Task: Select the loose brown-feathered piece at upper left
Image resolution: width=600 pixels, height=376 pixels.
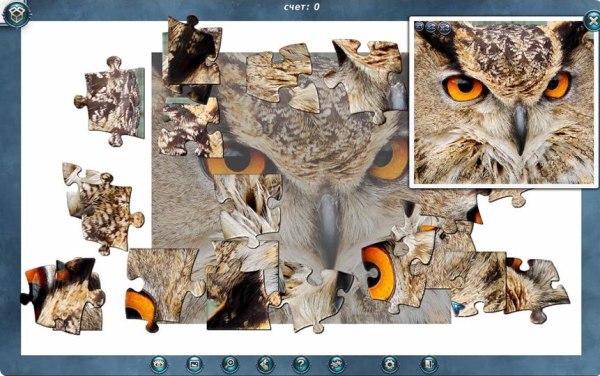Action: [x=110, y=101]
